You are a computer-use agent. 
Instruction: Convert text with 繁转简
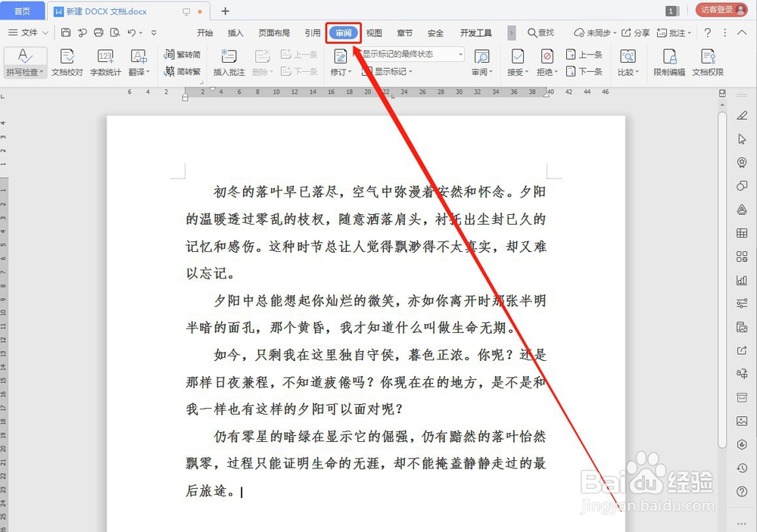pyautogui.click(x=183, y=54)
